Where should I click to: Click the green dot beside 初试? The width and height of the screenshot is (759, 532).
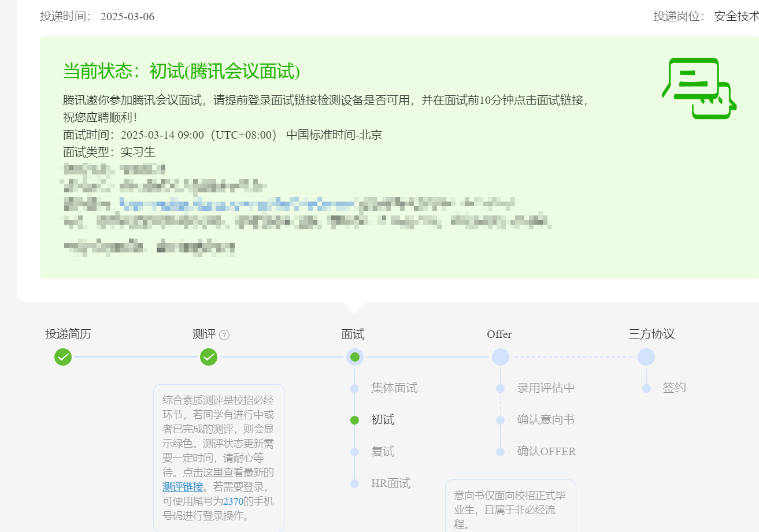tap(355, 420)
